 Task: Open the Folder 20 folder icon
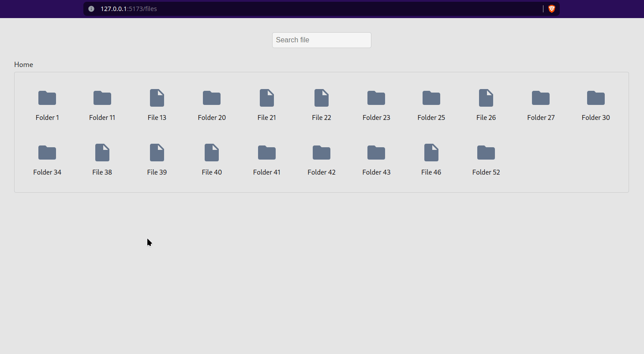(x=212, y=98)
